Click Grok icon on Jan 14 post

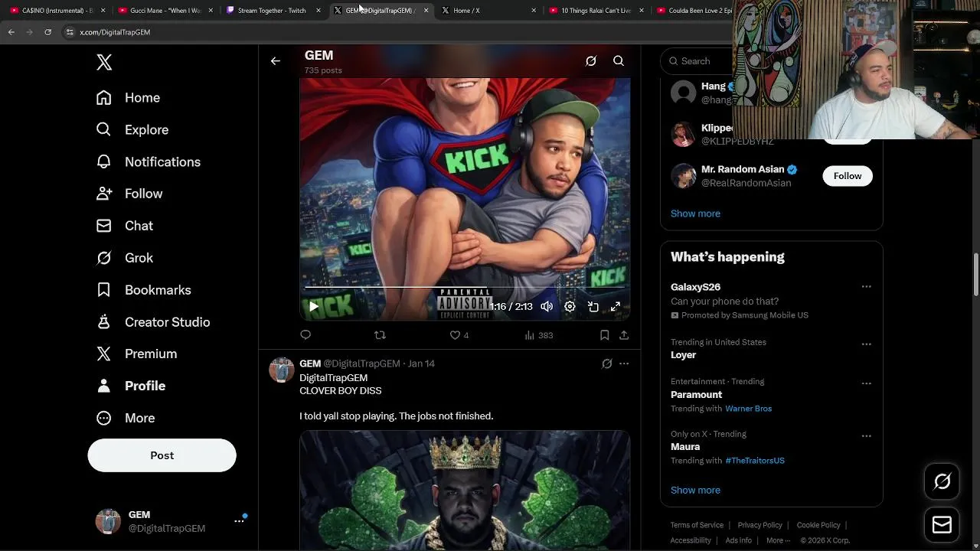click(x=607, y=364)
